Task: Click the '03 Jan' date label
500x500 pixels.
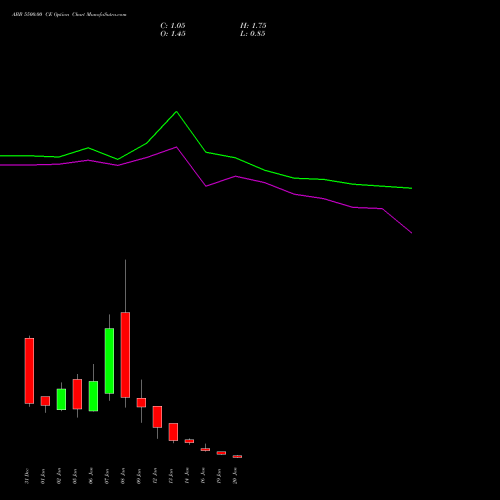Action: [75, 476]
